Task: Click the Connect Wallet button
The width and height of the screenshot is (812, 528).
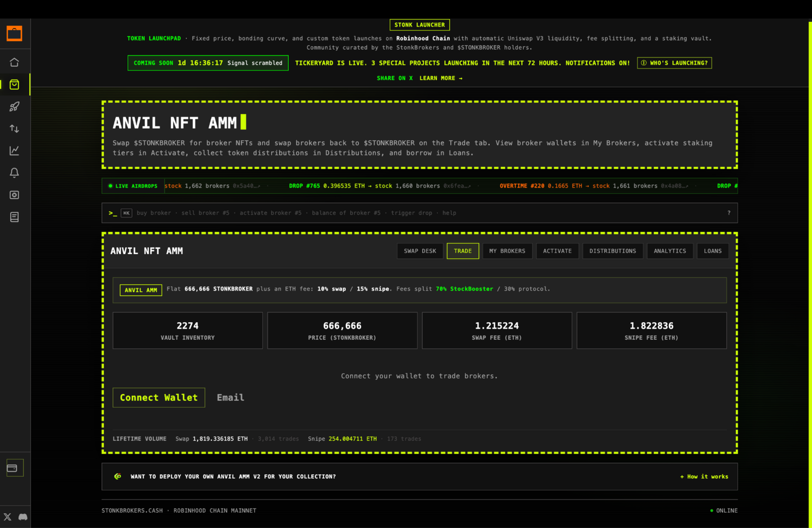Action: [x=159, y=398]
